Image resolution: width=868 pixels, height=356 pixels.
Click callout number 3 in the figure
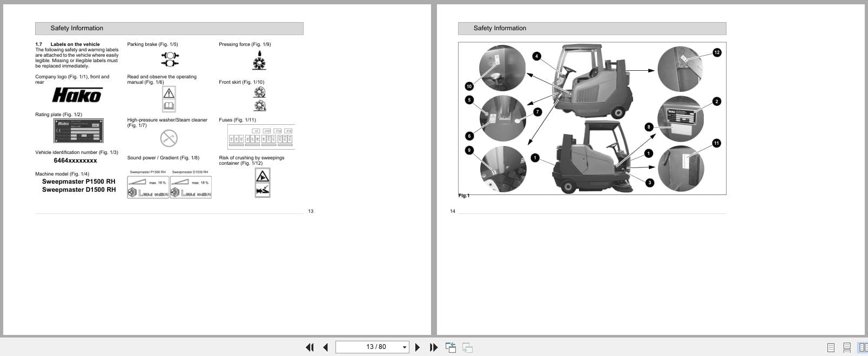[650, 183]
